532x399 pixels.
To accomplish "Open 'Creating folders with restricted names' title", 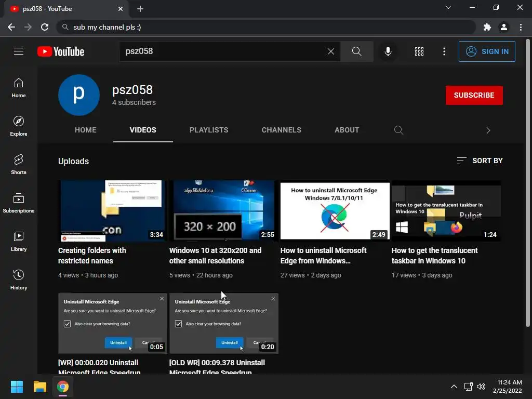I will coord(92,256).
